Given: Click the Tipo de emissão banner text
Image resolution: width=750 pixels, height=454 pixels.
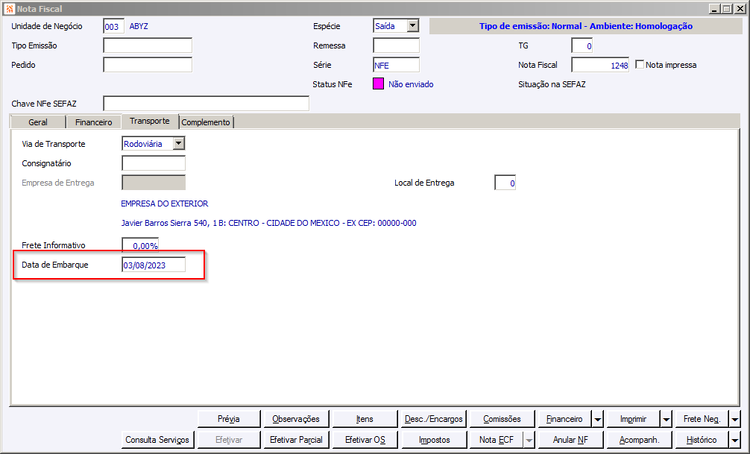Looking at the screenshot, I should [586, 26].
